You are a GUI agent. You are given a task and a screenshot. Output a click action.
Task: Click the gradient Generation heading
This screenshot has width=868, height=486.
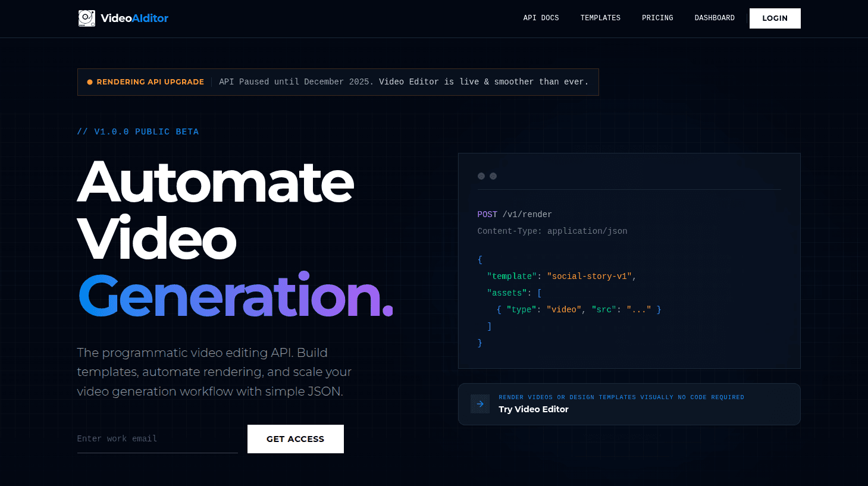pyautogui.click(x=235, y=296)
